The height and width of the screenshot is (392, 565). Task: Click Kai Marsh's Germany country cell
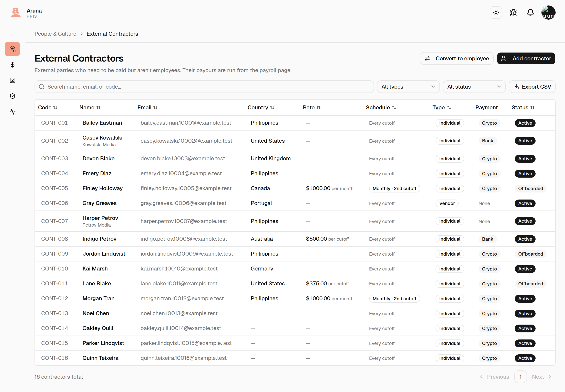pos(262,269)
